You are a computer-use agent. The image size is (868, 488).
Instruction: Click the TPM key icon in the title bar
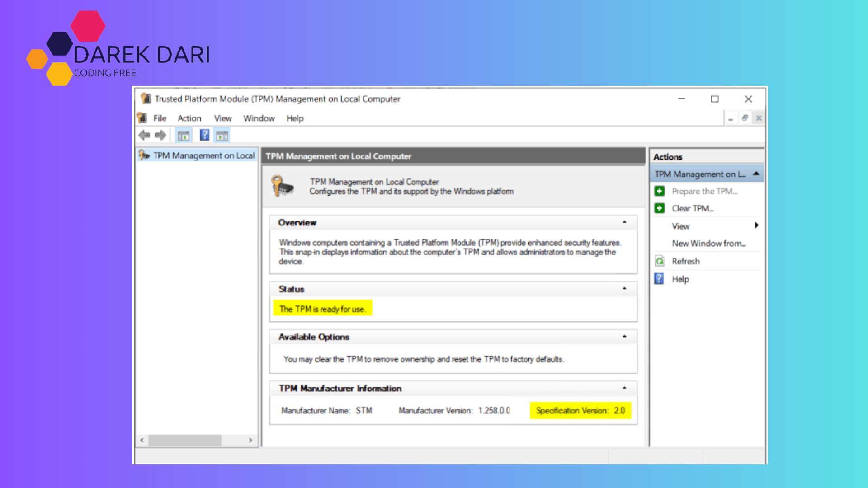tap(146, 99)
